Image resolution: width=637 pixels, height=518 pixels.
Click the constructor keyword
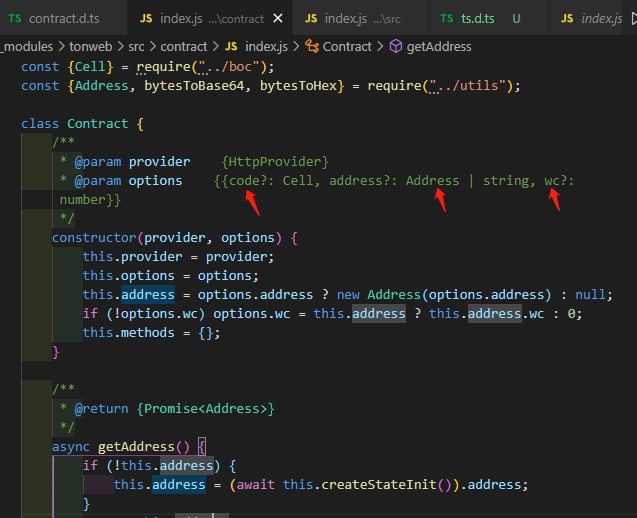[94, 238]
